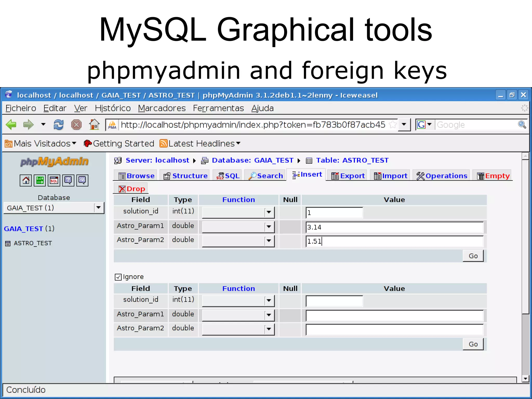Switch to the Structure tab

tap(185, 176)
